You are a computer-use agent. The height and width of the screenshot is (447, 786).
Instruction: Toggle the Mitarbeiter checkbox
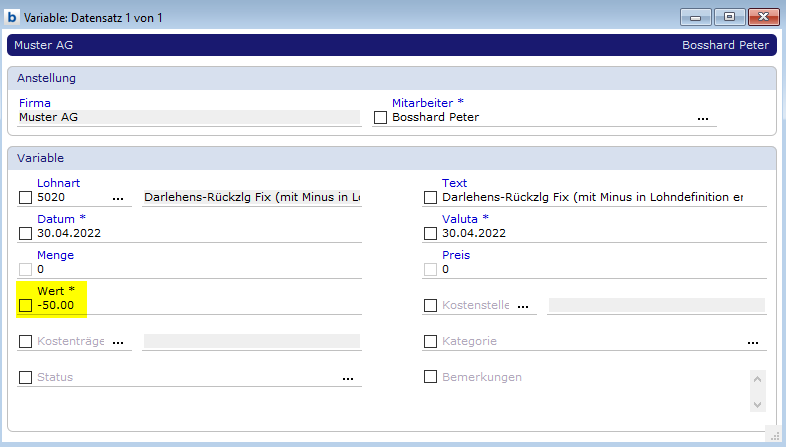click(380, 118)
